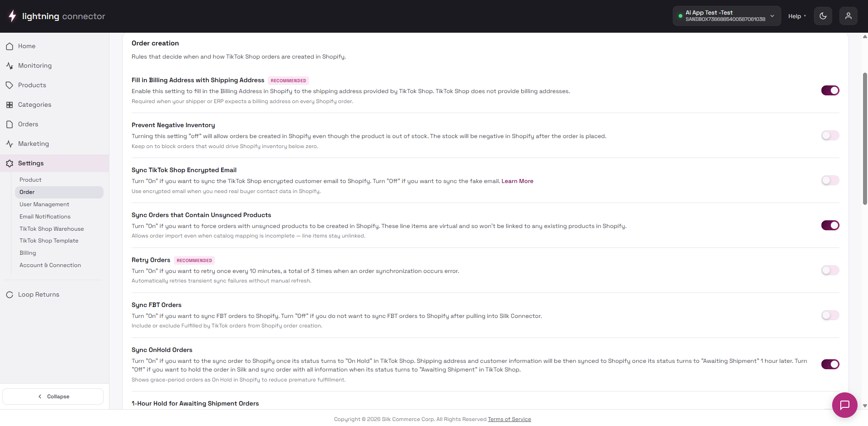Image resolution: width=868 pixels, height=426 pixels.
Task: Click the lightning bolt logo icon
Action: (x=12, y=16)
